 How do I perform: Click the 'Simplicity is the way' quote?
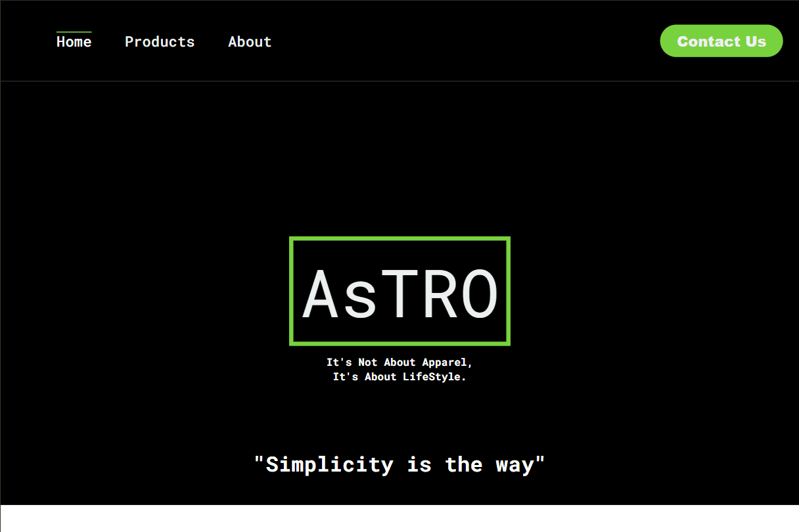399,464
